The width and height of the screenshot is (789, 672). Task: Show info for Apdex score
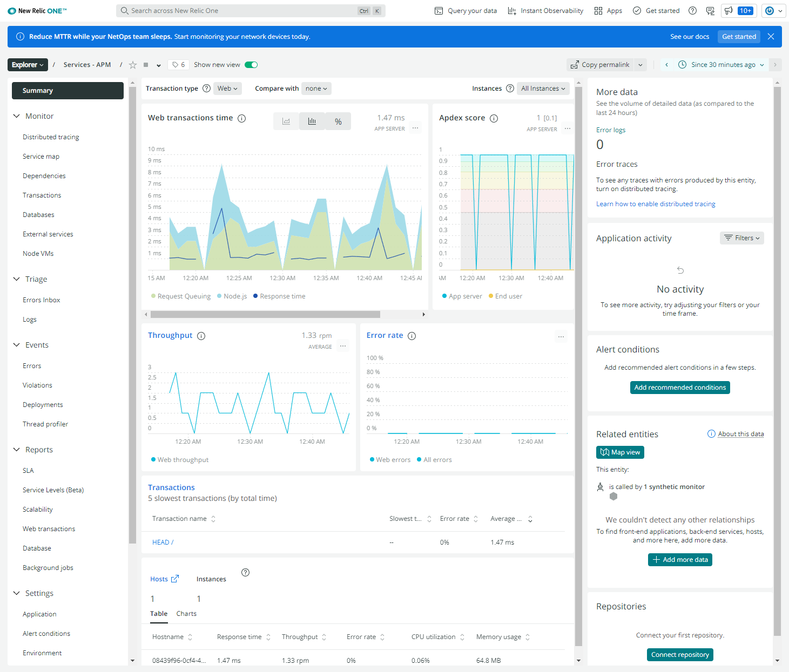(x=494, y=118)
